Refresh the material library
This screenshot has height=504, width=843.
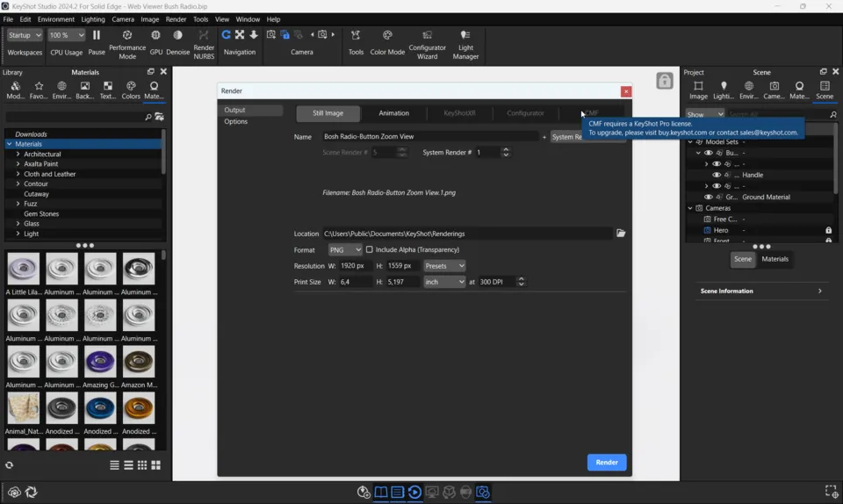pyautogui.click(x=9, y=465)
